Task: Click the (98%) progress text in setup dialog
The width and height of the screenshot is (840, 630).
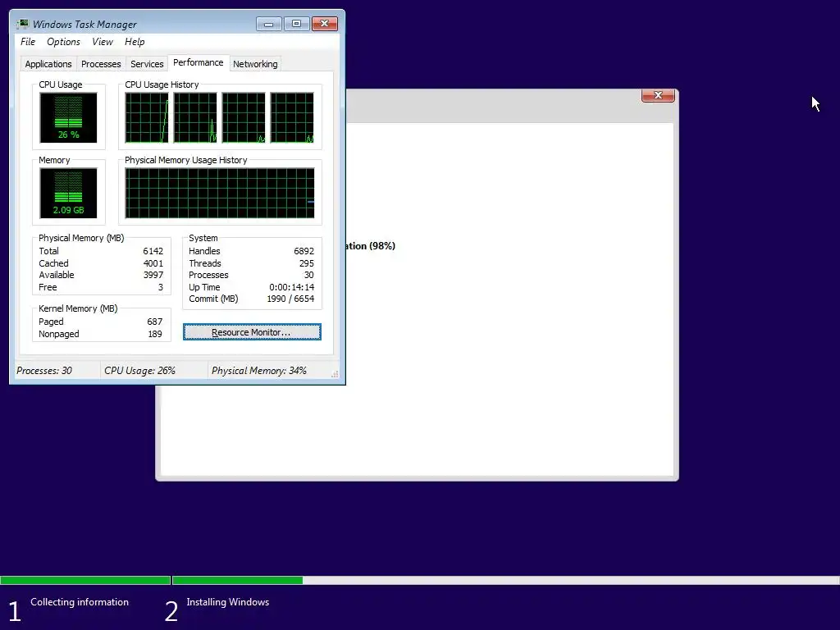Action: tap(382, 246)
